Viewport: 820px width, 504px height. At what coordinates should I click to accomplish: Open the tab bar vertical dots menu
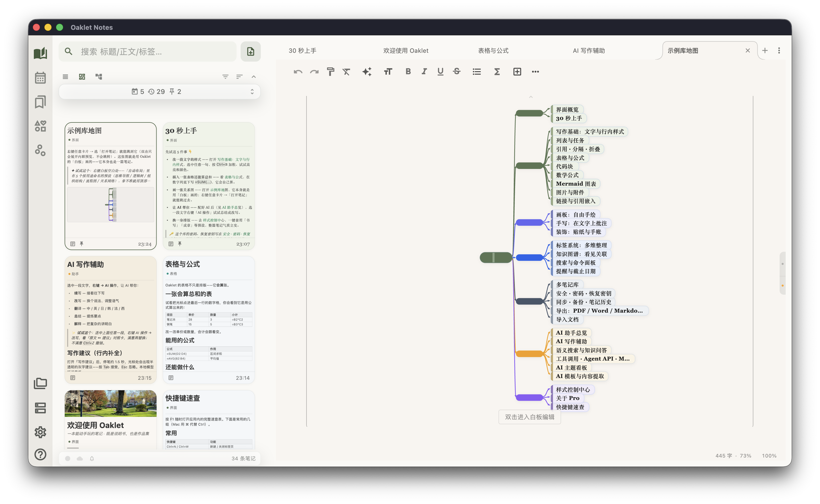pyautogui.click(x=779, y=50)
